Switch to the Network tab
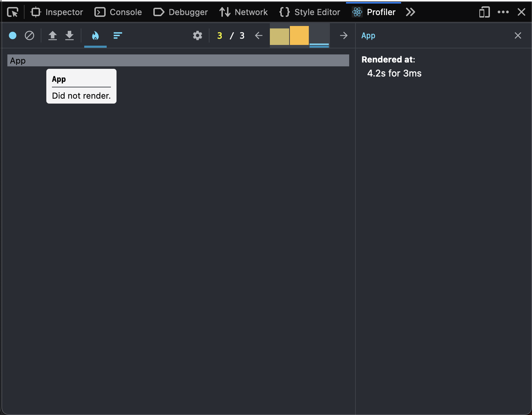Screen dimensions: 532x415 244,12
